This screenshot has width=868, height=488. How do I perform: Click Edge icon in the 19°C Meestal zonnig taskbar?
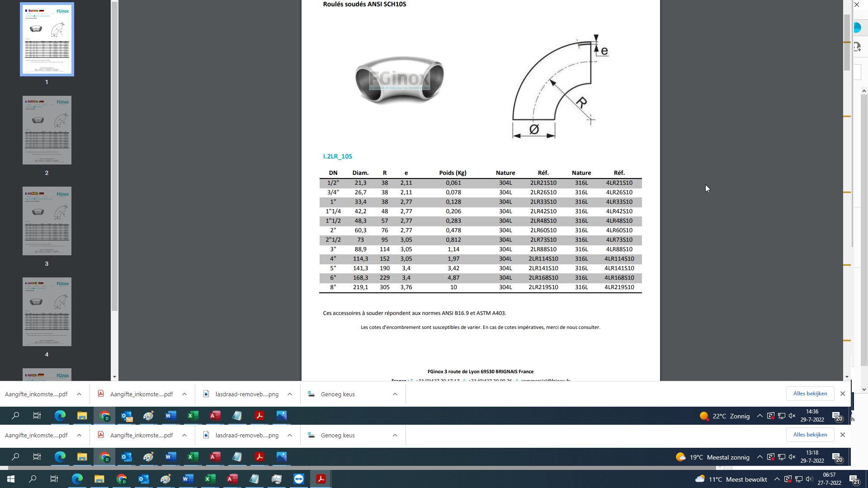(x=60, y=457)
